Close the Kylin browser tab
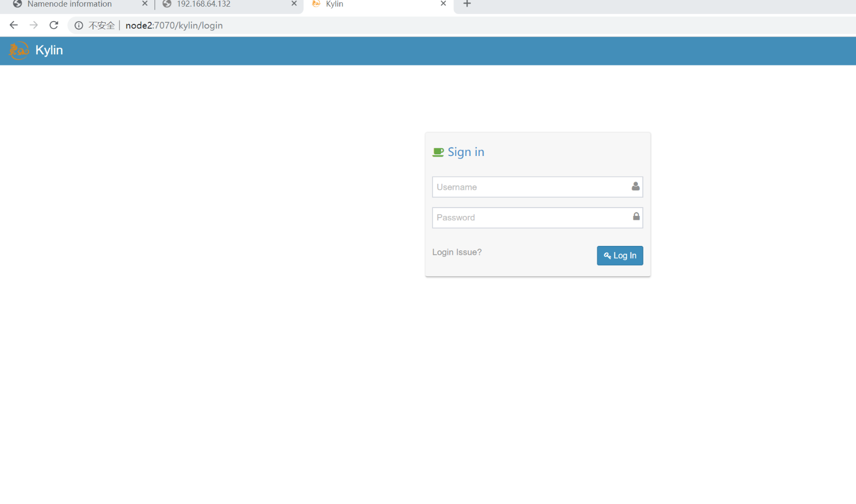 (443, 4)
